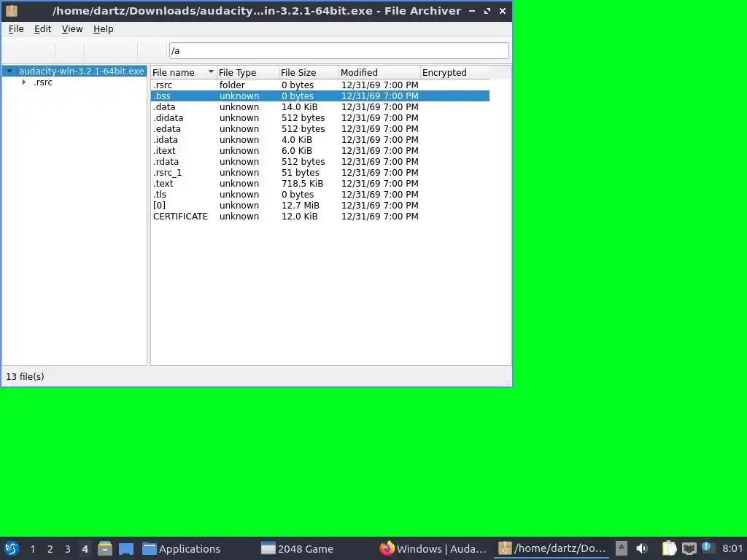Click the 512 bytes cell of .didata
This screenshot has height=560, width=747.
303,117
